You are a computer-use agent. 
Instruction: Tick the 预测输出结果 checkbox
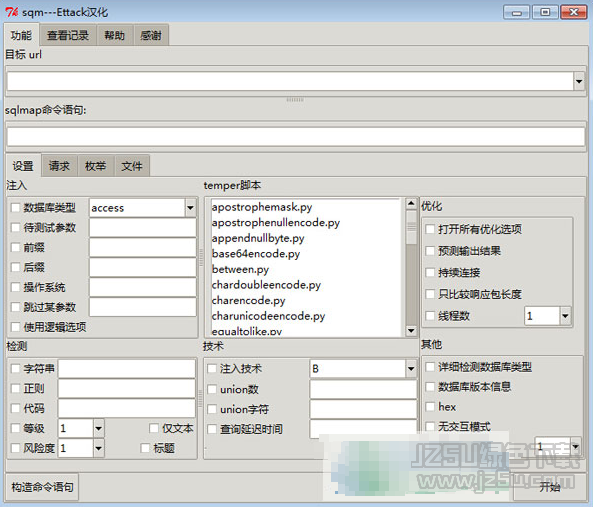(x=430, y=251)
